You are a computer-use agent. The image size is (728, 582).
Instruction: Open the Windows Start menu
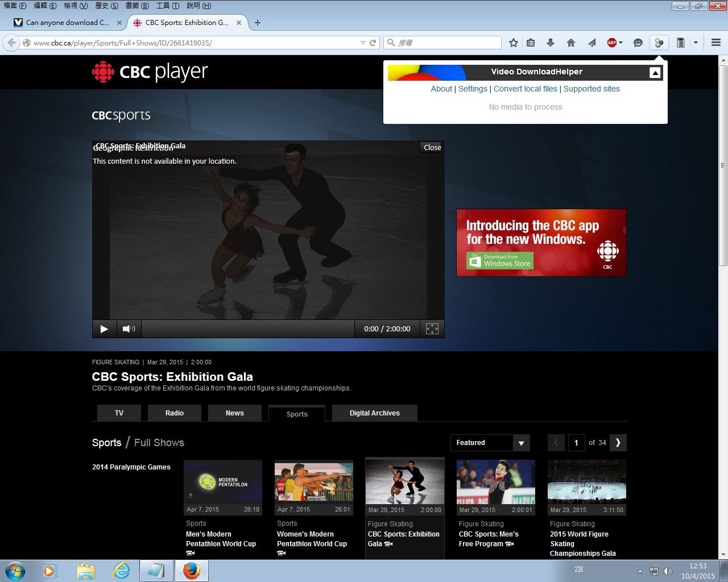pos(15,571)
